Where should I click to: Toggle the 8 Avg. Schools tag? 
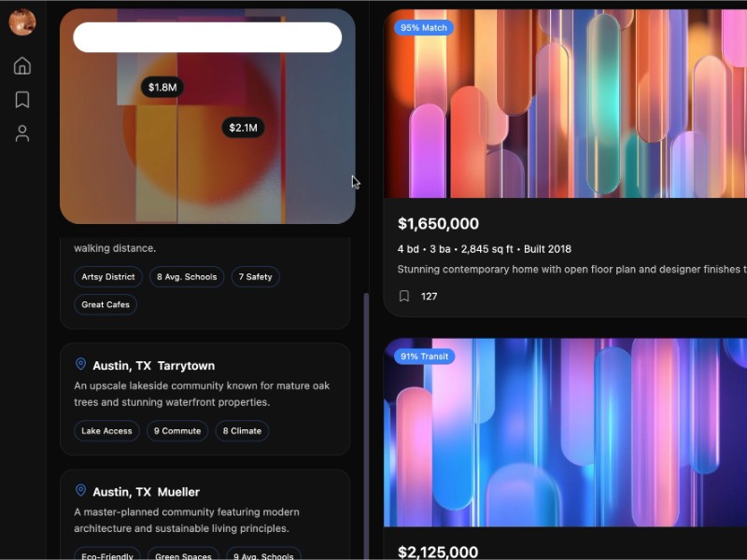click(x=187, y=277)
